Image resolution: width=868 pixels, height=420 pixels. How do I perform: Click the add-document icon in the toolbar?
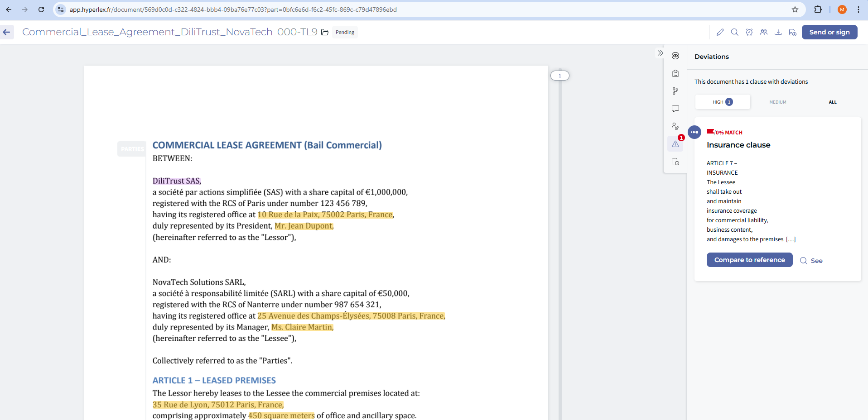pyautogui.click(x=793, y=32)
